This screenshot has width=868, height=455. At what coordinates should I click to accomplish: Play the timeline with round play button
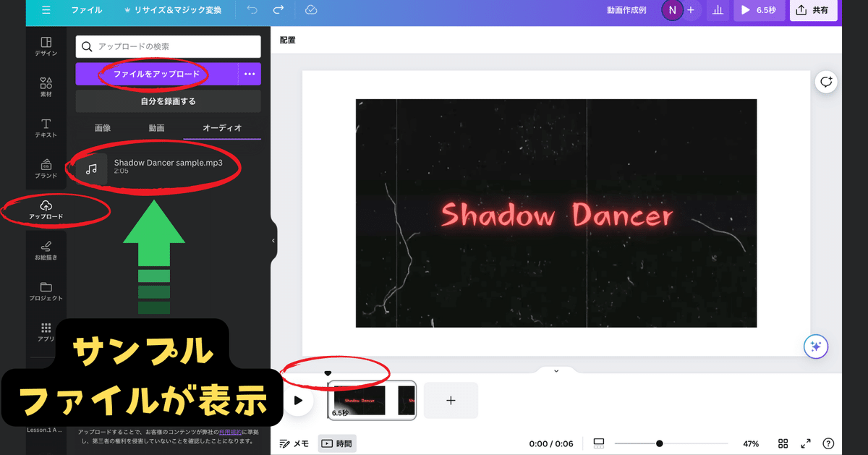(x=298, y=400)
